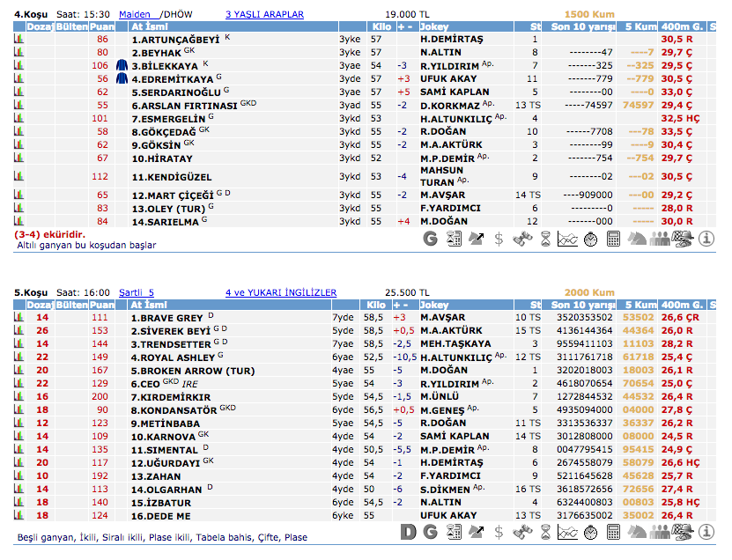Open the stopwatch icon under race 4

(x=591, y=238)
